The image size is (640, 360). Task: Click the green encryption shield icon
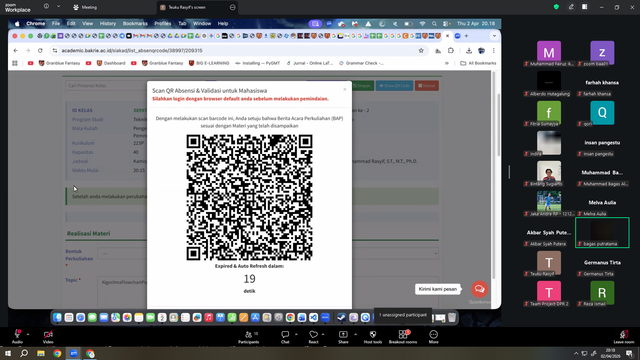pos(556,7)
